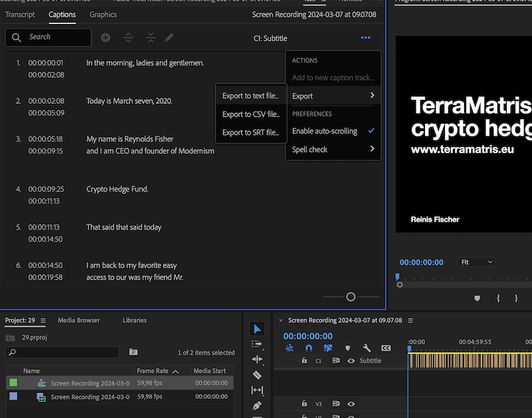The height and width of the screenshot is (418, 532).
Task: Toggle Enable auto-scrolling preference
Action: pos(333,131)
